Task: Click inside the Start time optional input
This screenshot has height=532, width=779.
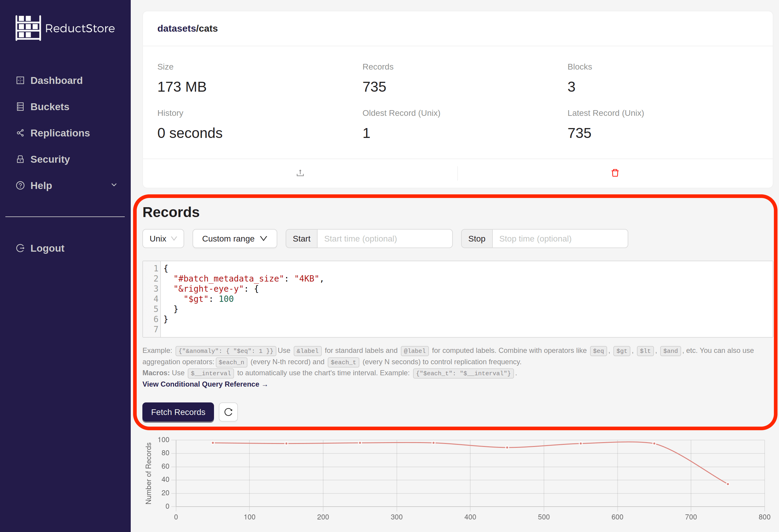Action: (384, 238)
